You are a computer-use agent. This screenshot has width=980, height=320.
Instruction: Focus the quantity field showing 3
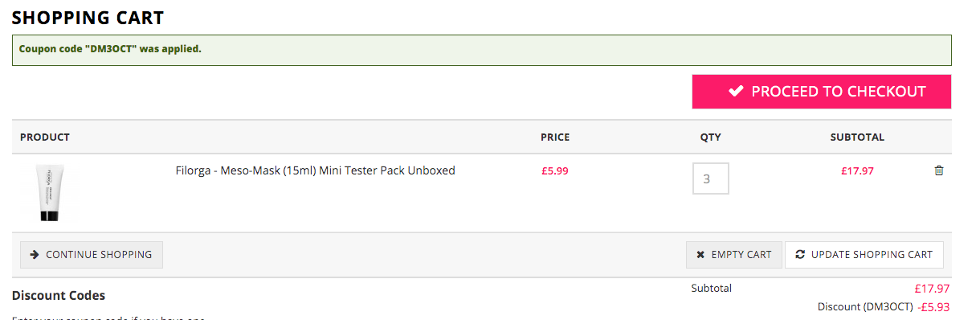point(711,178)
